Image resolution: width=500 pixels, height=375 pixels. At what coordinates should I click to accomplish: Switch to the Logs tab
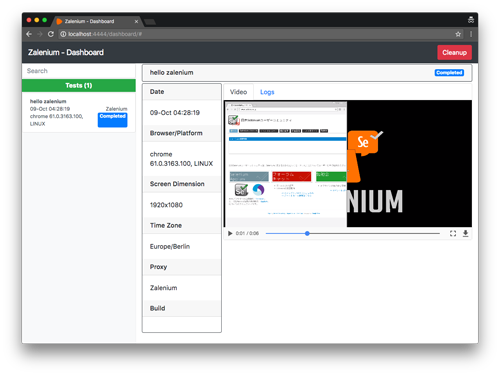pyautogui.click(x=267, y=92)
